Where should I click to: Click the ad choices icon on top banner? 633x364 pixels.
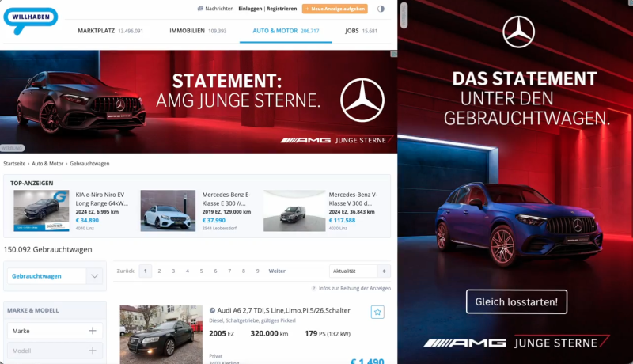(393, 54)
